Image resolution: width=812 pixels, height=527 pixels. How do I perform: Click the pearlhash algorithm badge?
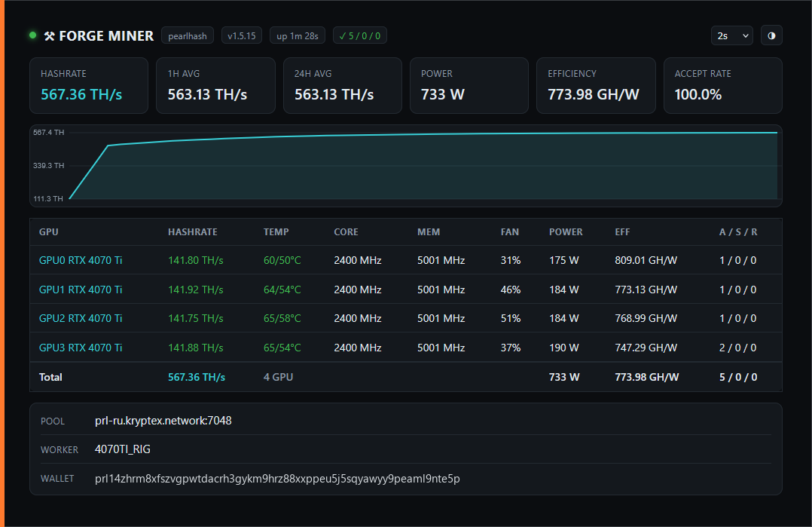tap(188, 35)
